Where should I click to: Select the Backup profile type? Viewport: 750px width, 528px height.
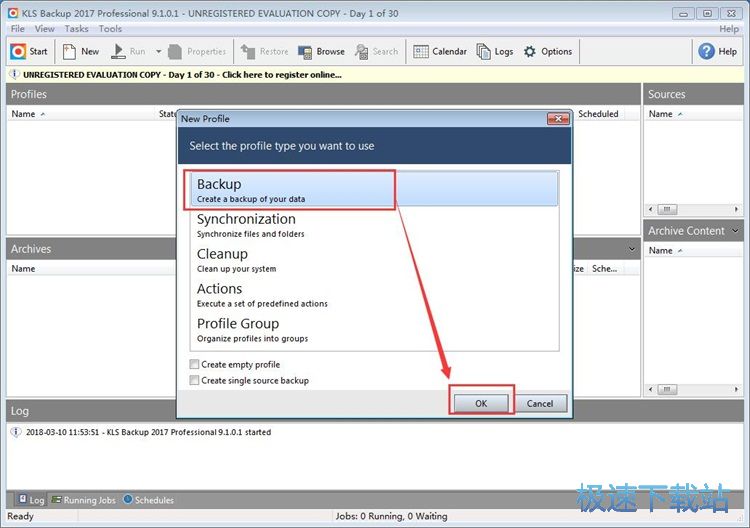click(374, 189)
